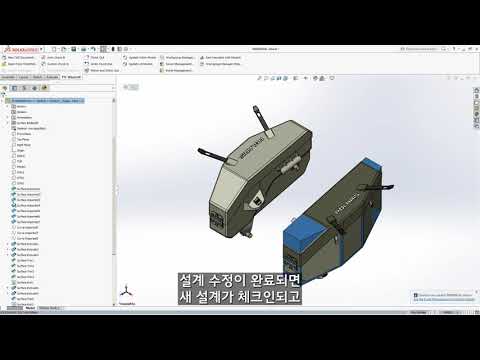Image resolution: width=480 pixels, height=360 pixels.
Task: Select the first Curve-Imported feature
Action: point(25,227)
